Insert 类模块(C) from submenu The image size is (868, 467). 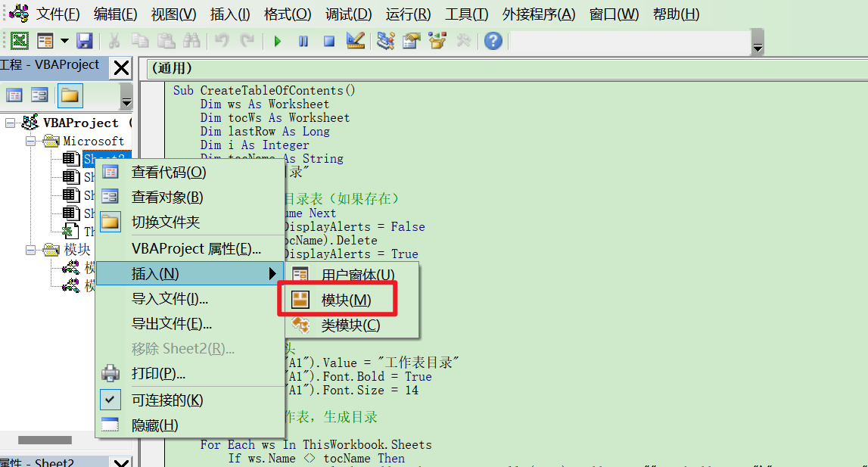click(x=352, y=325)
